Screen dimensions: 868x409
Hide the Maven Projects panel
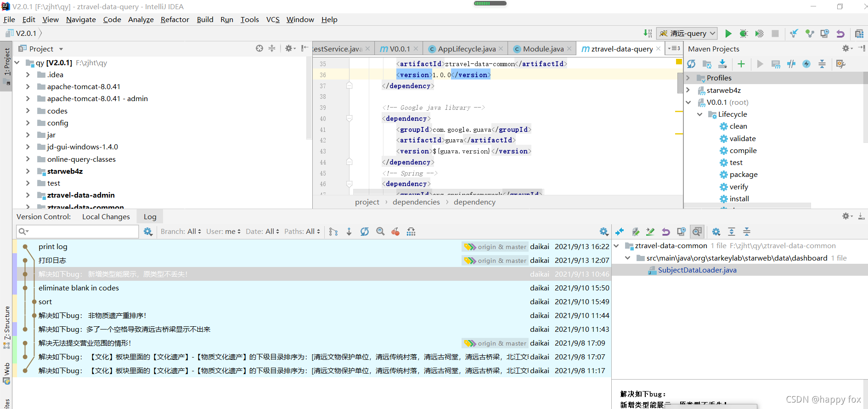click(x=862, y=48)
